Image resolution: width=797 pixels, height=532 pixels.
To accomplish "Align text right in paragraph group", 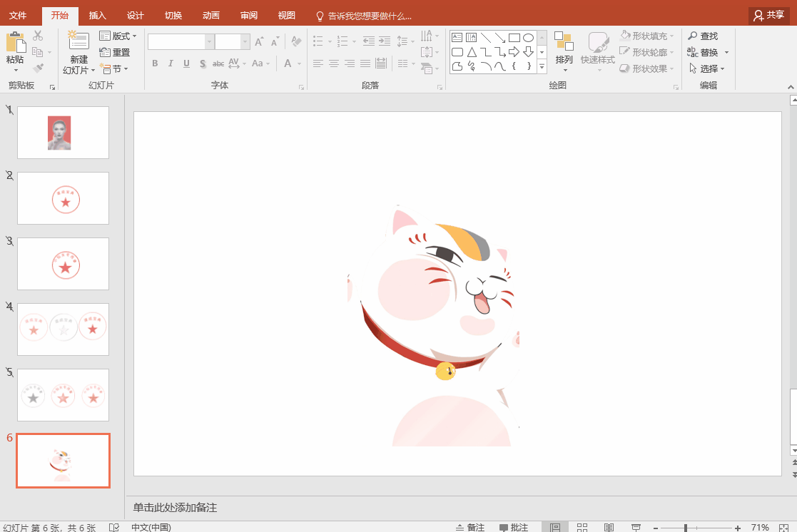I will click(x=350, y=63).
